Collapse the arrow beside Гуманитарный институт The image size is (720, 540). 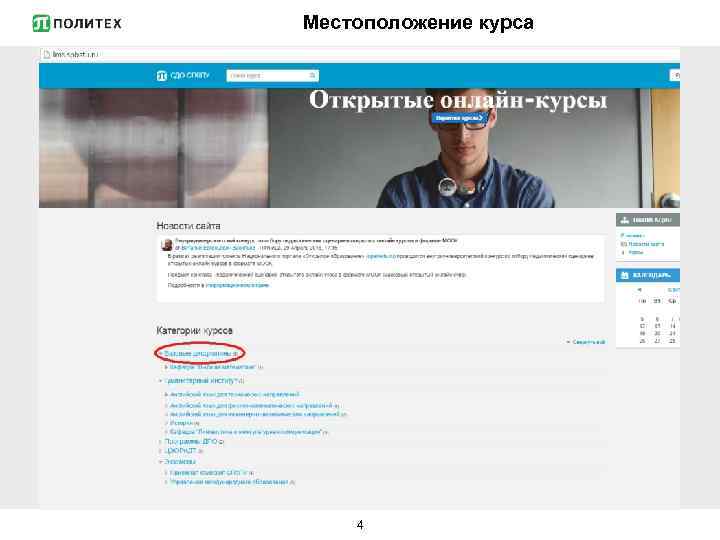pyautogui.click(x=161, y=381)
